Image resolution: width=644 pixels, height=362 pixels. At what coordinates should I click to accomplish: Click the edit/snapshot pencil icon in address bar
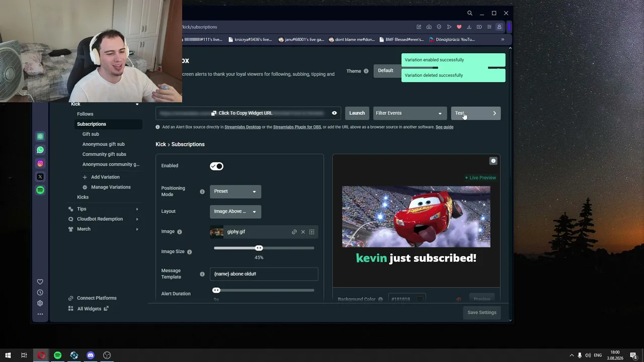[x=419, y=27]
